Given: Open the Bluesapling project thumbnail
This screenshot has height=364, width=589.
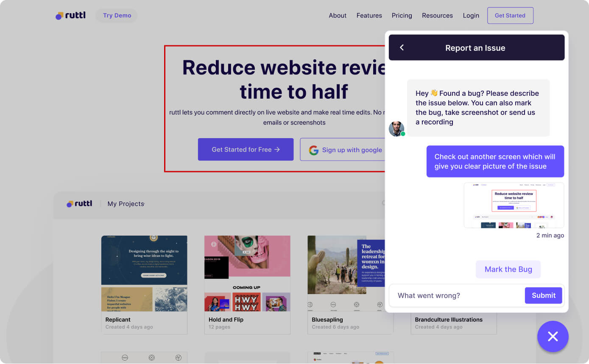Looking at the screenshot, I should (346, 273).
